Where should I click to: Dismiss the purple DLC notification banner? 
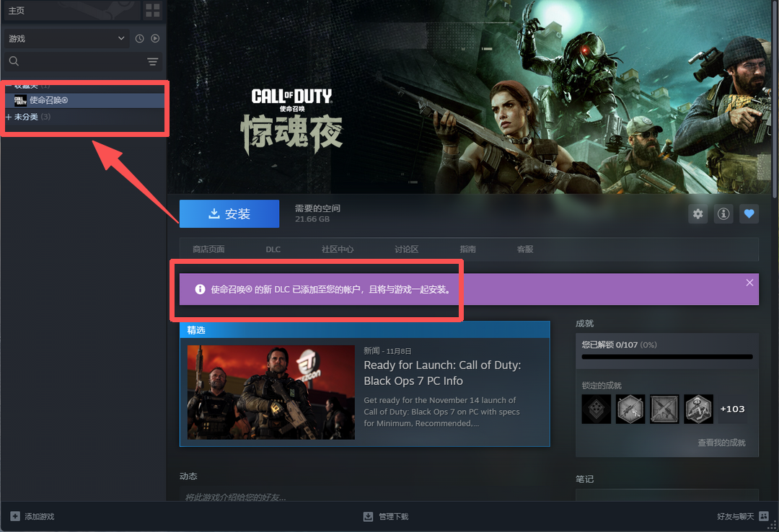749,283
